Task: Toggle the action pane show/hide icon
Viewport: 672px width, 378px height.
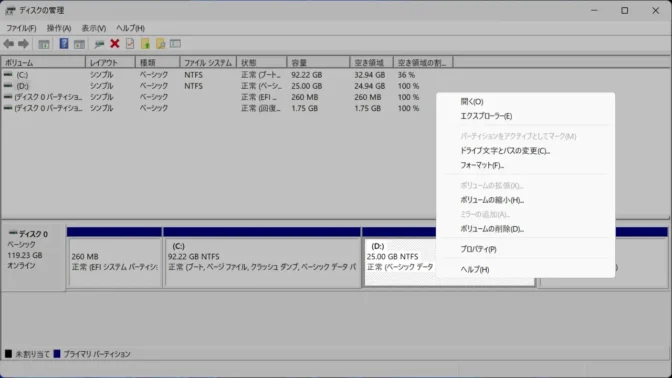Action: click(79, 44)
